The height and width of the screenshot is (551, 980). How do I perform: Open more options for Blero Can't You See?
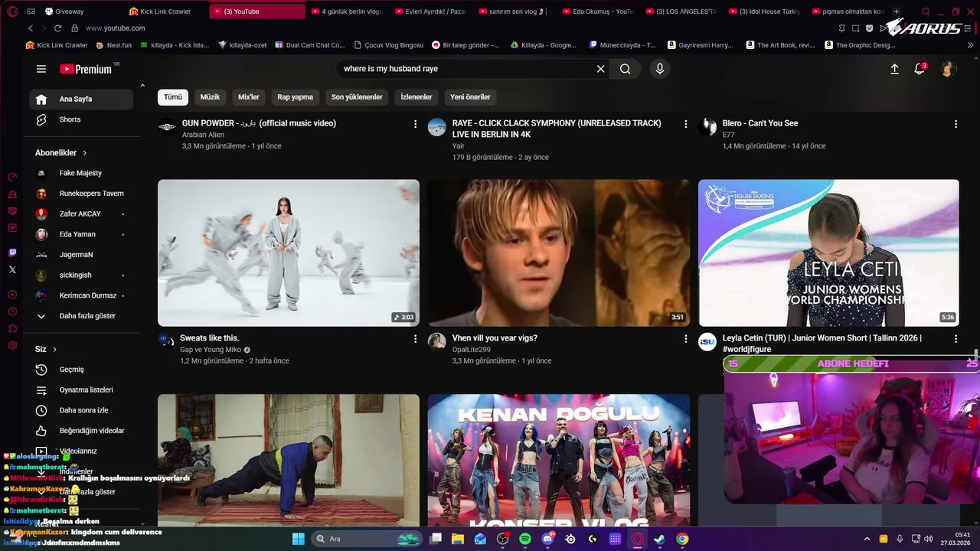[x=955, y=124]
